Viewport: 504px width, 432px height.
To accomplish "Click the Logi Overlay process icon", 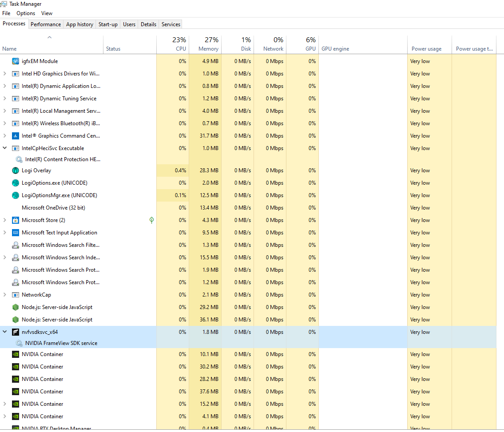I will click(16, 170).
